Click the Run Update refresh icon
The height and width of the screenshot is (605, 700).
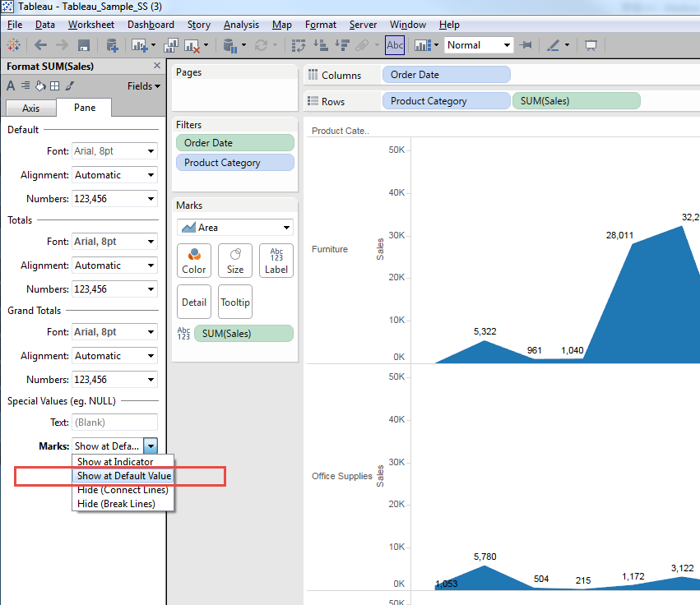tap(261, 45)
